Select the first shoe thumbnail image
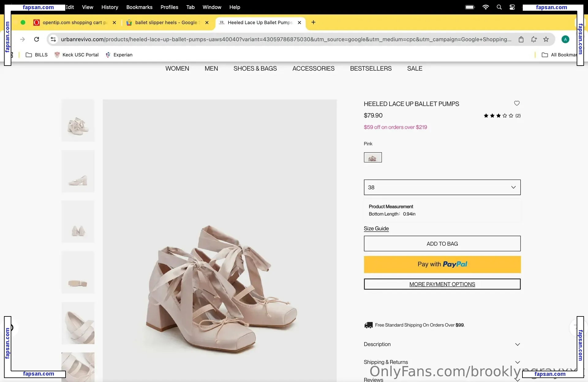 click(x=78, y=120)
